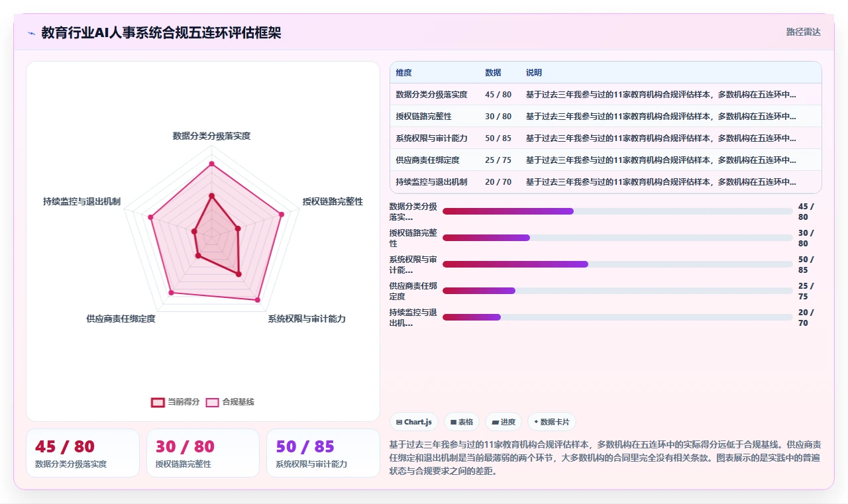Click radar axis label 供应商责任绑定度
The height and width of the screenshot is (504, 848).
[121, 319]
